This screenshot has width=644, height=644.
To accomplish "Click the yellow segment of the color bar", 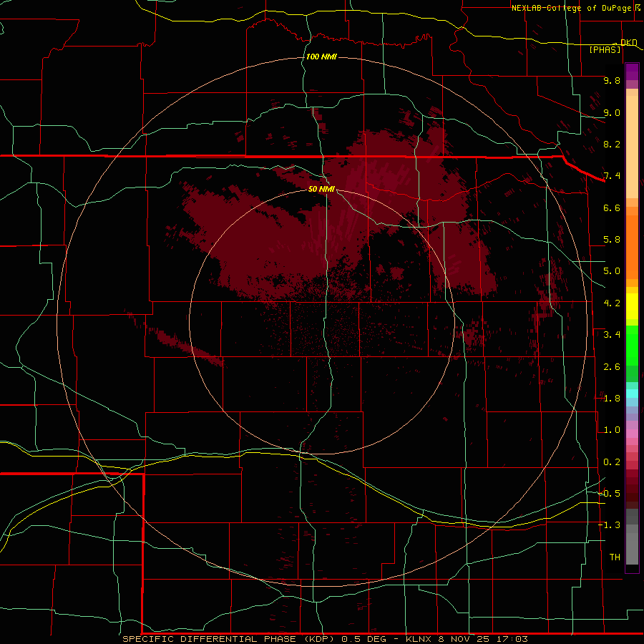I will 632,306.
